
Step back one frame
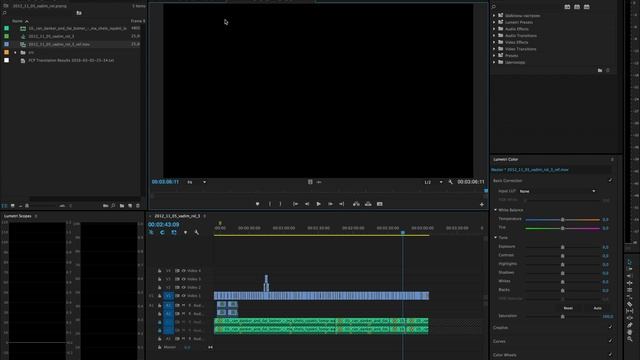307,204
